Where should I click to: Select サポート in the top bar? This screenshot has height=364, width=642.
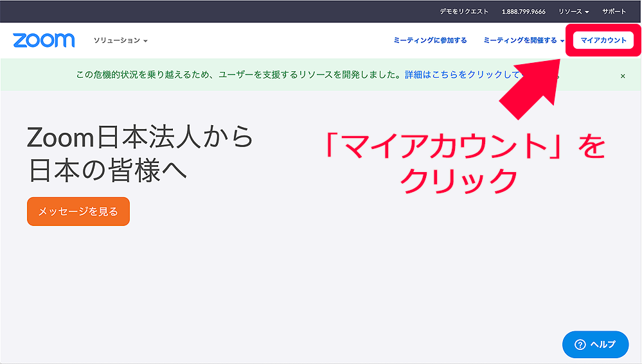pyautogui.click(x=614, y=12)
